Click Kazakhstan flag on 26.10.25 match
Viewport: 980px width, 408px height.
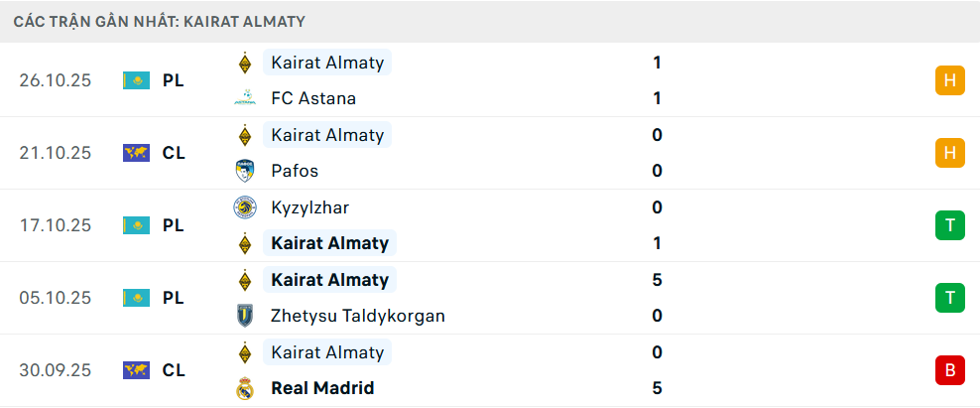click(x=136, y=80)
